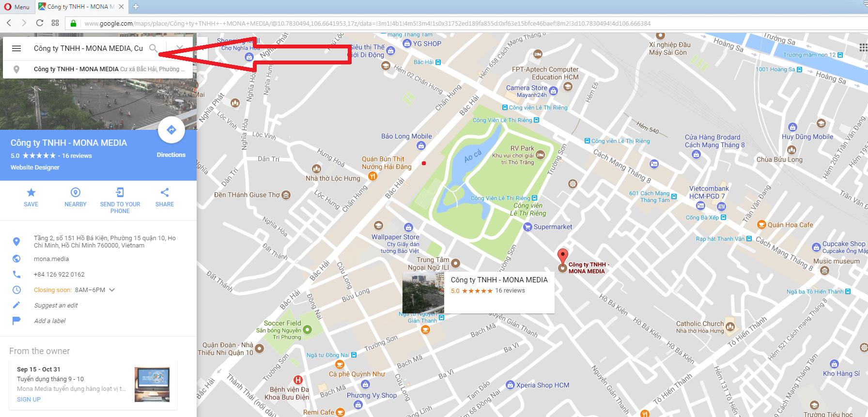
Task: Click the Directions label
Action: [x=171, y=155]
